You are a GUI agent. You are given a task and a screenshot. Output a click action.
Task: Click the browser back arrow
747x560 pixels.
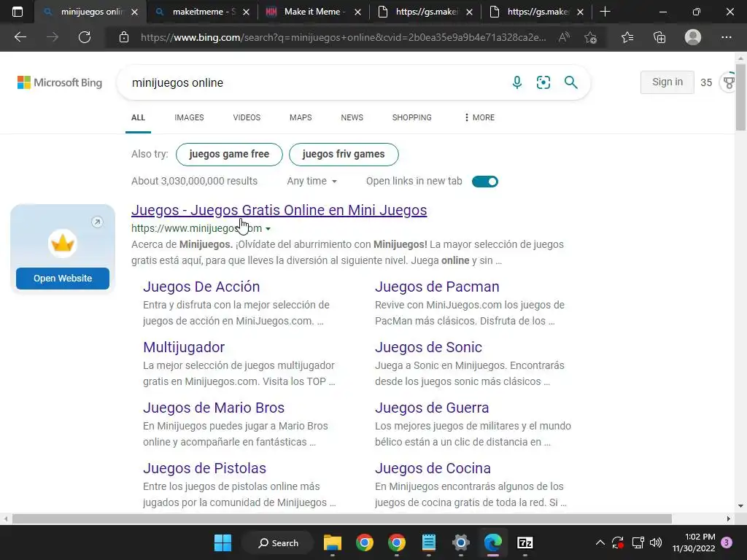pos(20,37)
